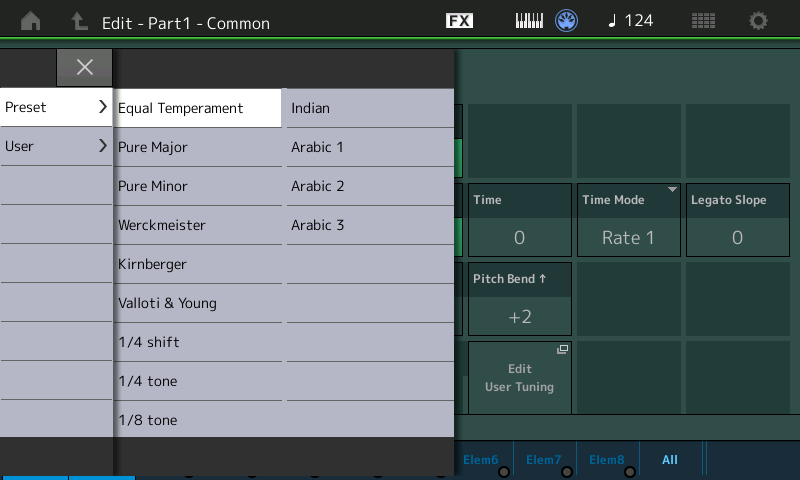Click the tempo 124 display
Image resolution: width=800 pixels, height=480 pixels.
[x=631, y=21]
